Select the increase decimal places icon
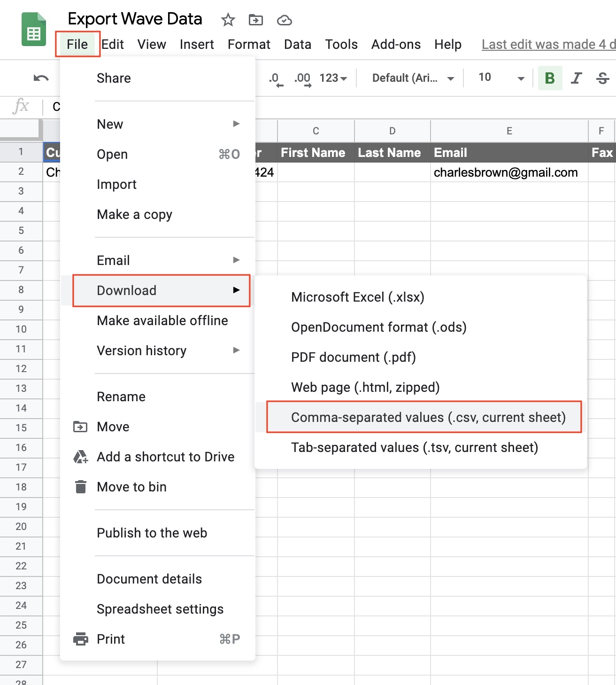 pos(303,78)
